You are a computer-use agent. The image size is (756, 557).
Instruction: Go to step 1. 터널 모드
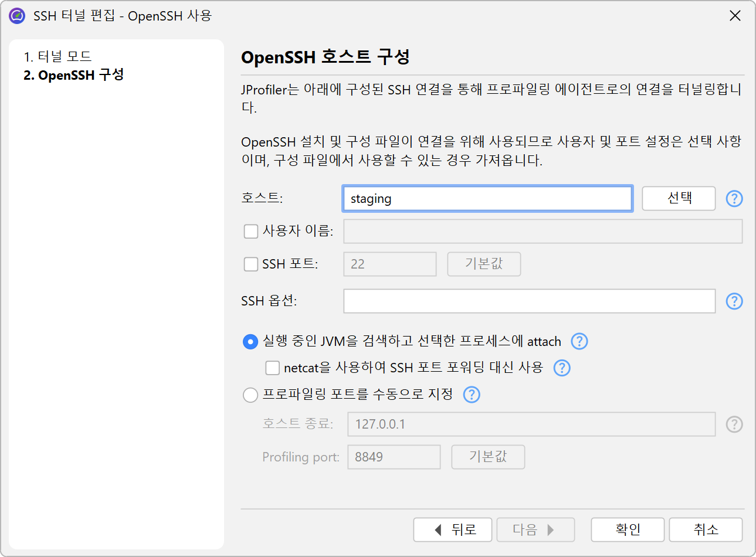point(57,56)
